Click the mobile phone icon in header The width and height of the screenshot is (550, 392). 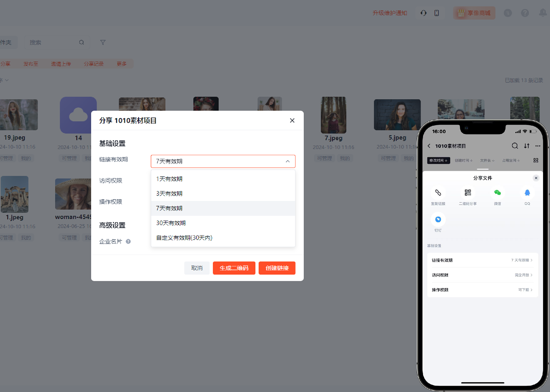(437, 13)
